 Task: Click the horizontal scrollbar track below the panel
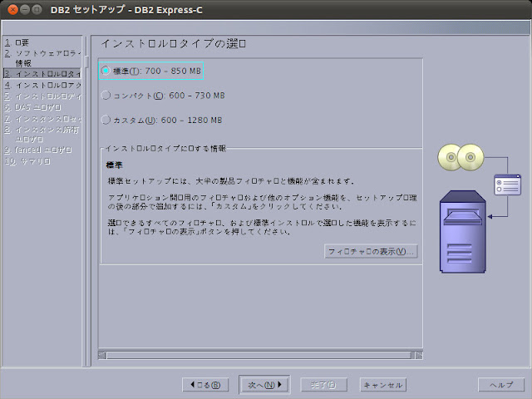point(260,355)
